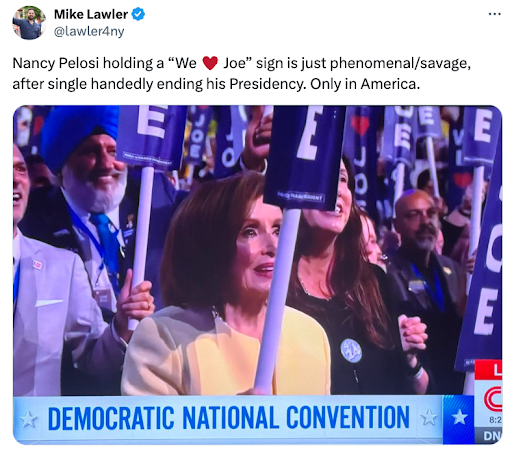Click the 8:2 time under CNN logo
Screen dimensions: 512x457
(495, 420)
